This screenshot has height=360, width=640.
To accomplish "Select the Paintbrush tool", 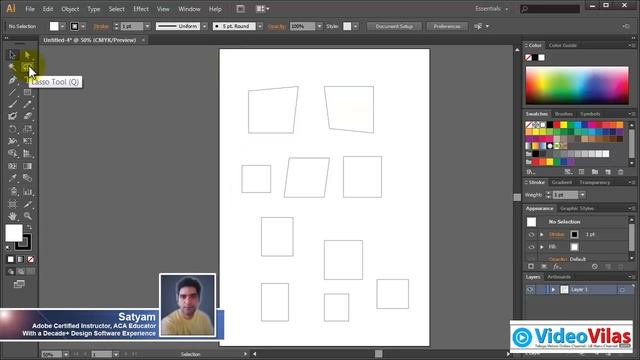I will click(12, 104).
